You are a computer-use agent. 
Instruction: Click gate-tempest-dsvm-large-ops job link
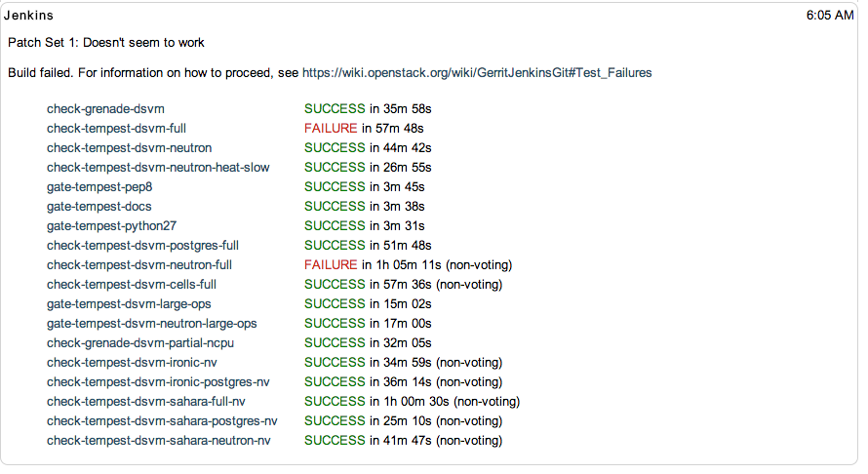tap(129, 303)
